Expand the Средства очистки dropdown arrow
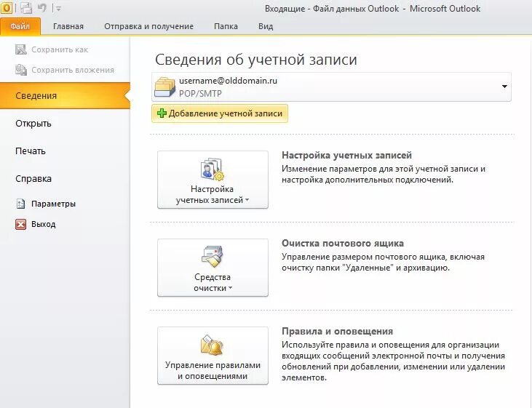Viewport: 532px width, 408px height. coord(231,288)
